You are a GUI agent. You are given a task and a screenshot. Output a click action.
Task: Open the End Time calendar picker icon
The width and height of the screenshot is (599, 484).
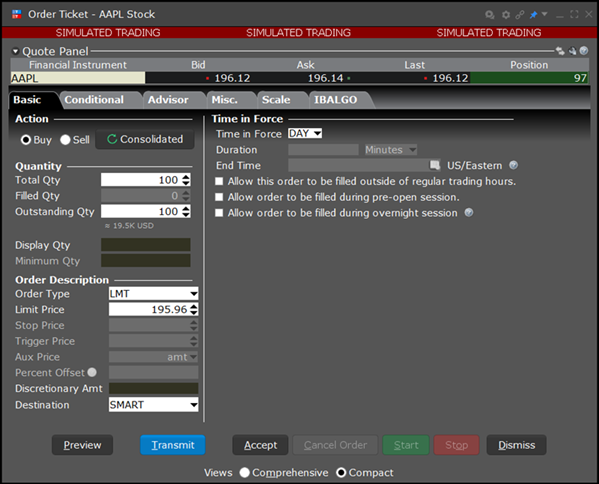(435, 165)
